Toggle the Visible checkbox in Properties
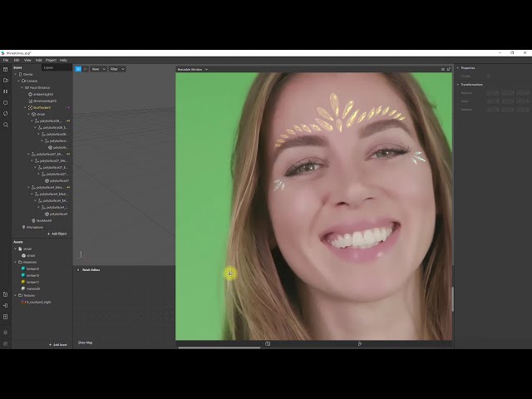Screen dimensions: 532x399 coord(488,76)
